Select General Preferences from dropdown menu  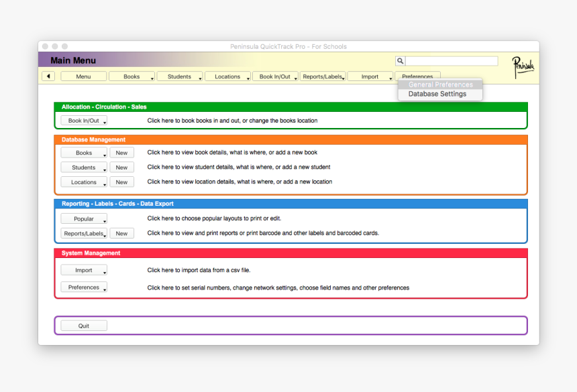click(440, 84)
